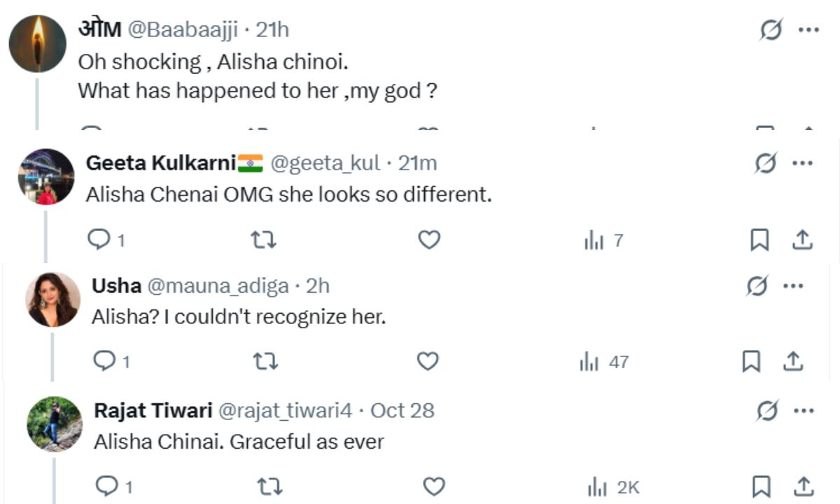Toggle the like heart on Geeta's tweet
The image size is (840, 504).
click(428, 239)
